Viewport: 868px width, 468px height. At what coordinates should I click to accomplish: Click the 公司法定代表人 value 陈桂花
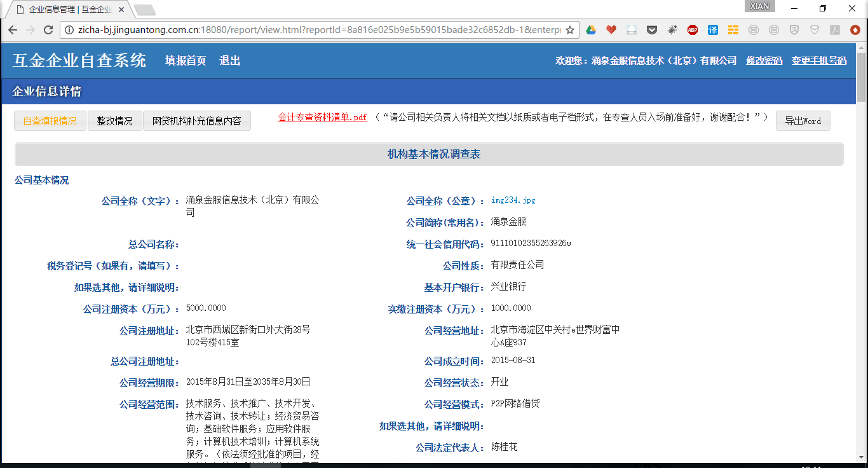pyautogui.click(x=505, y=447)
